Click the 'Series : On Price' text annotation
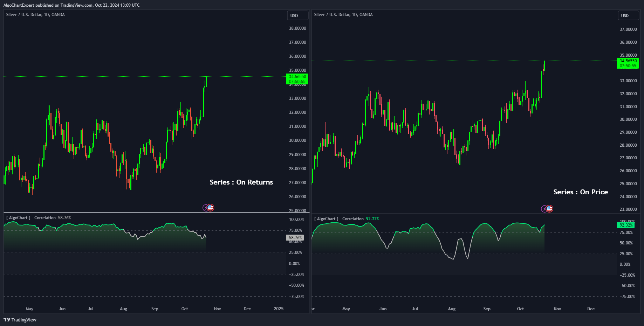This screenshot has height=326, width=644. click(581, 192)
